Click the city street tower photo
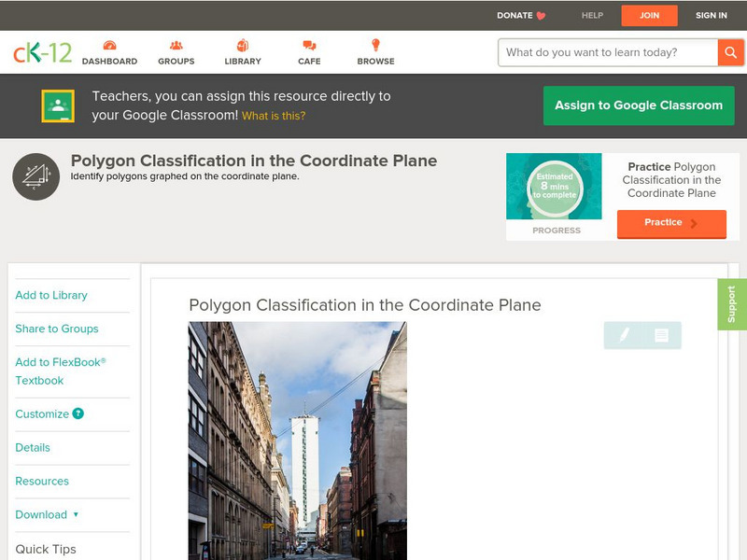The height and width of the screenshot is (560, 747). click(297, 441)
